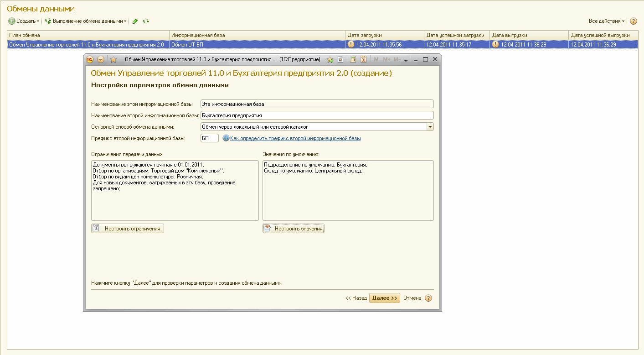
Task: Open link Как определить префикс второй информационной базы
Action: tap(295, 138)
